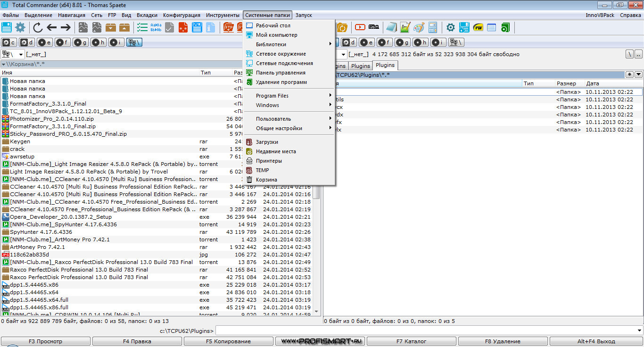Click the orange folder synchronize icon
This screenshot has width=644, height=347.
(342, 27)
